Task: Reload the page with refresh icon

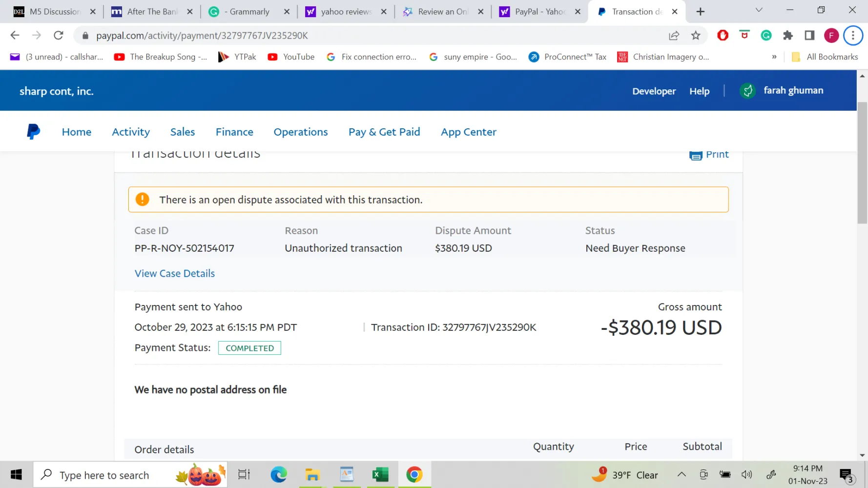Action: tap(59, 35)
